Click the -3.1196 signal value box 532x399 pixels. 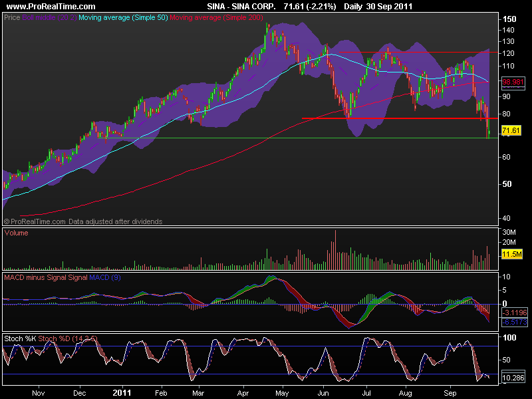tap(515, 313)
